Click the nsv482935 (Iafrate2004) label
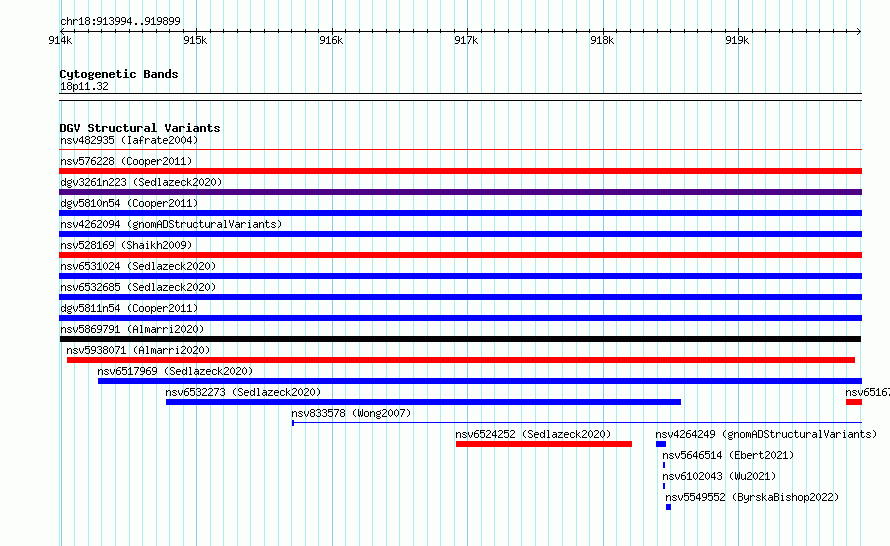890x546 pixels. (x=129, y=140)
